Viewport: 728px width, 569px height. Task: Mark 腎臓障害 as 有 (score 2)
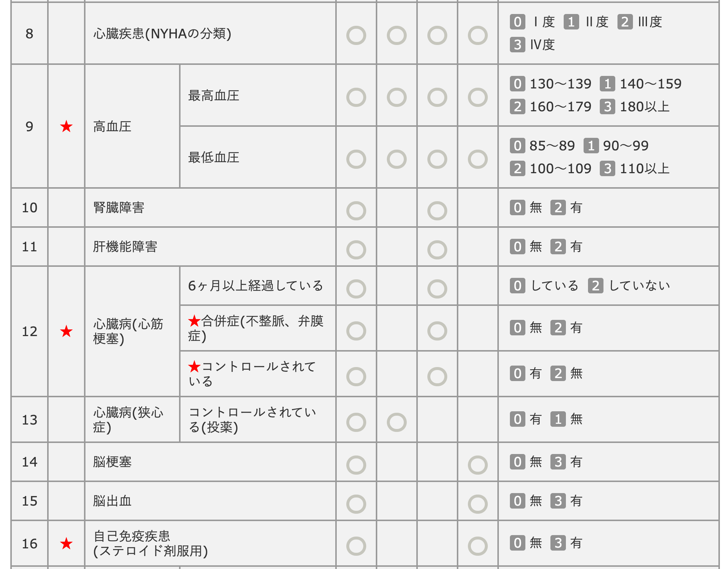437,211
